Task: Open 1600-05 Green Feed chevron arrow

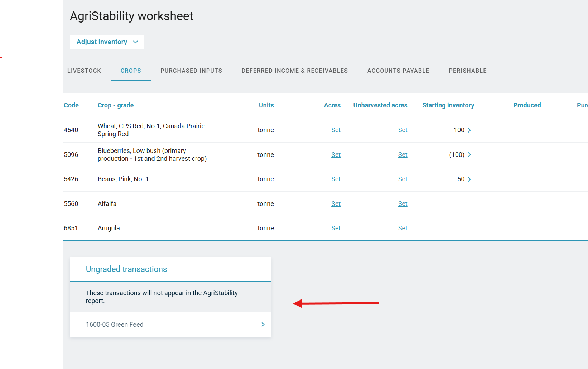Action: tap(263, 324)
